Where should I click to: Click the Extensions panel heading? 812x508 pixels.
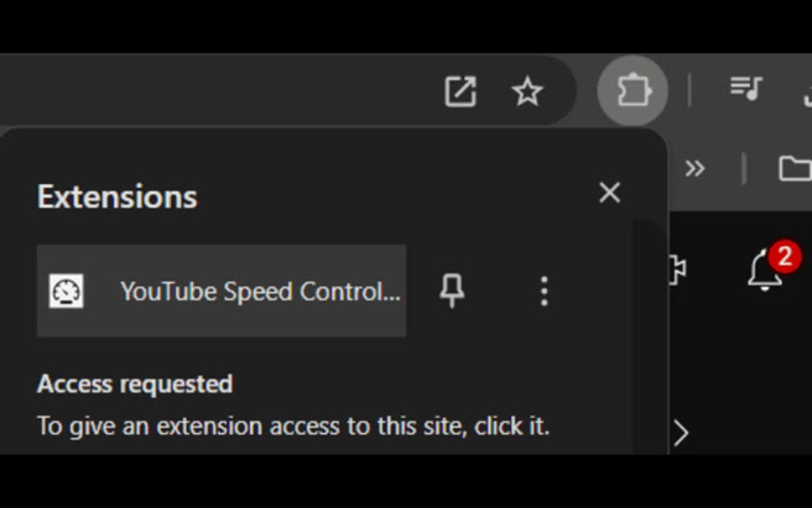(117, 197)
